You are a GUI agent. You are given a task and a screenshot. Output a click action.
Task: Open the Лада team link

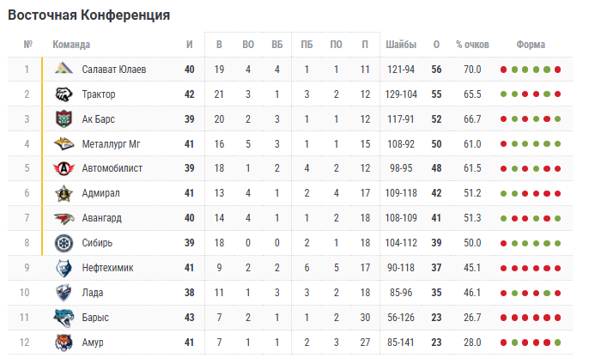[x=93, y=294]
